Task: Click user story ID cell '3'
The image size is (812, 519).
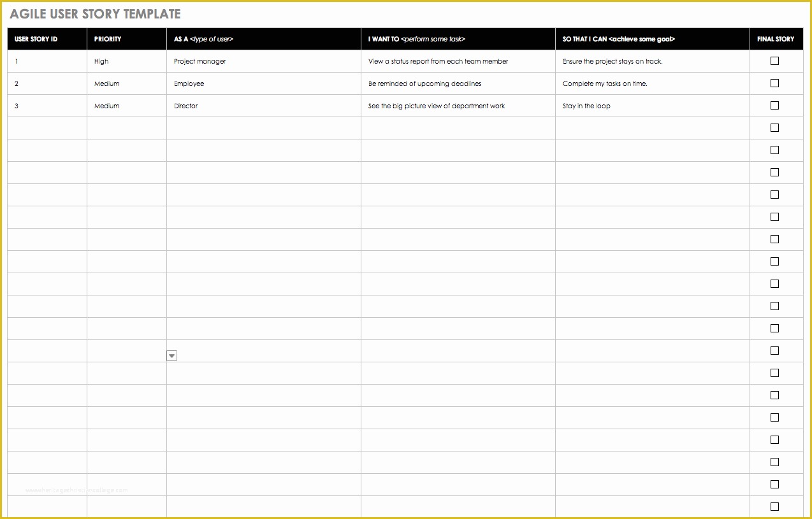Action: pyautogui.click(x=47, y=106)
